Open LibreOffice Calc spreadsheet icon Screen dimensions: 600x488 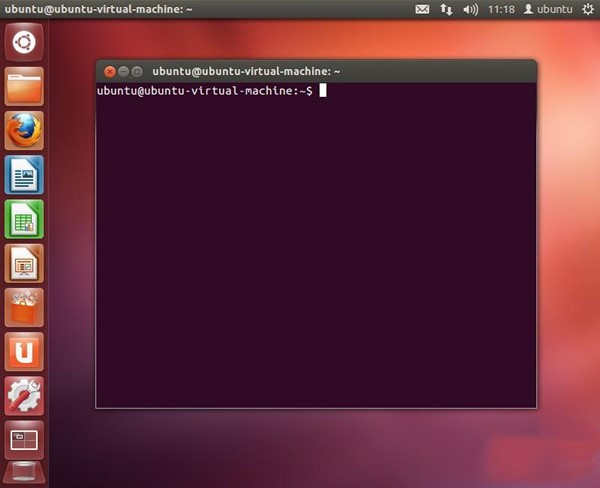click(24, 218)
